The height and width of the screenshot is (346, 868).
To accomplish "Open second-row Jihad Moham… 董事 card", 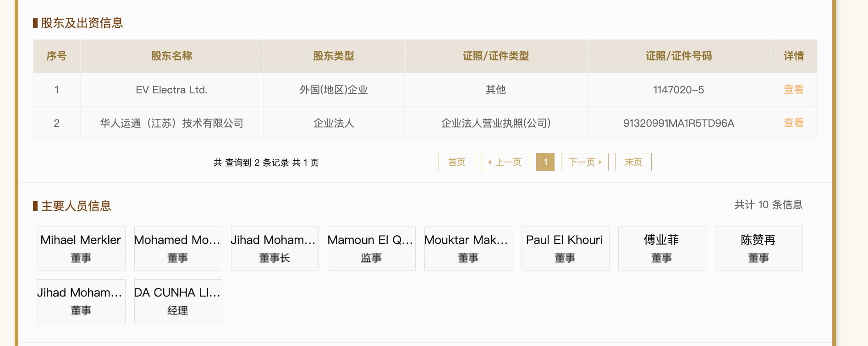I will click(81, 301).
